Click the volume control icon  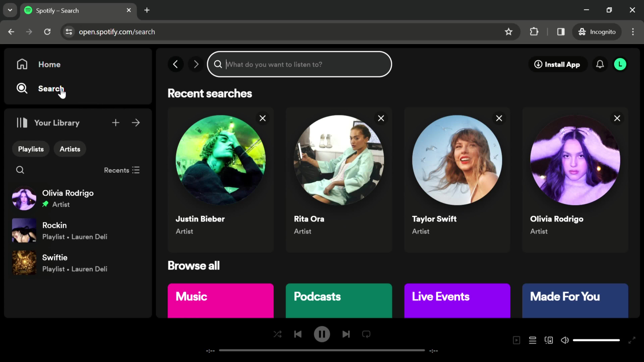[565, 340]
